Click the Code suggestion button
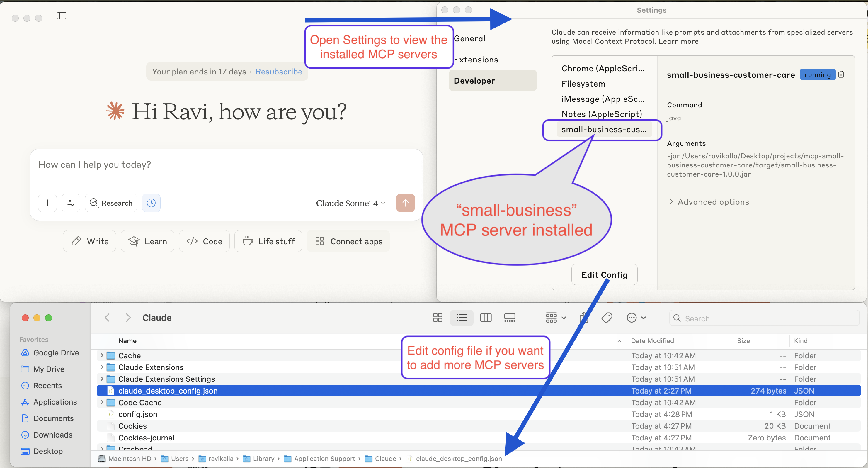Image resolution: width=868 pixels, height=468 pixels. pos(204,241)
